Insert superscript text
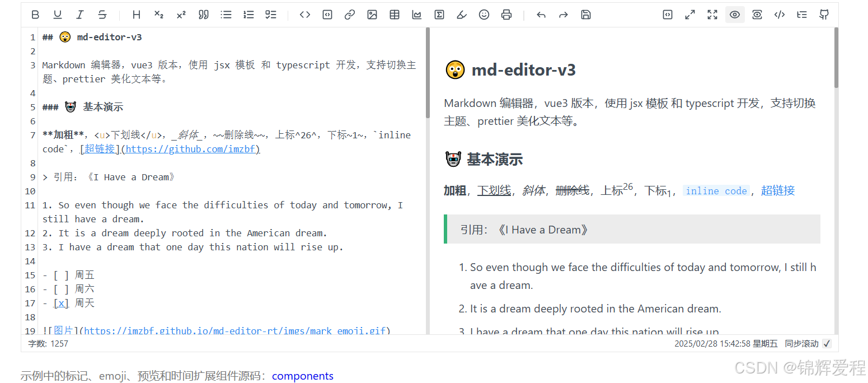Image resolution: width=868 pixels, height=383 pixels. point(181,15)
